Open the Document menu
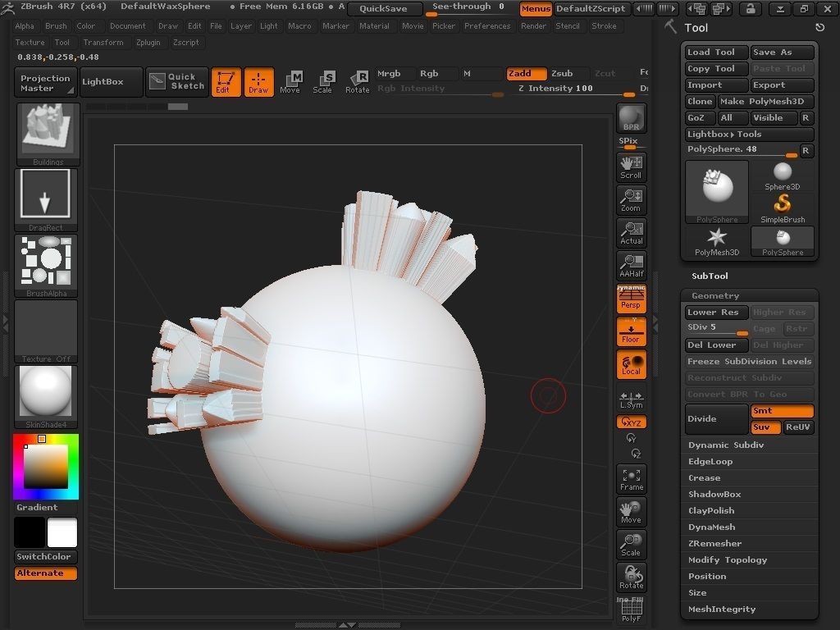840x630 pixels. point(127,25)
